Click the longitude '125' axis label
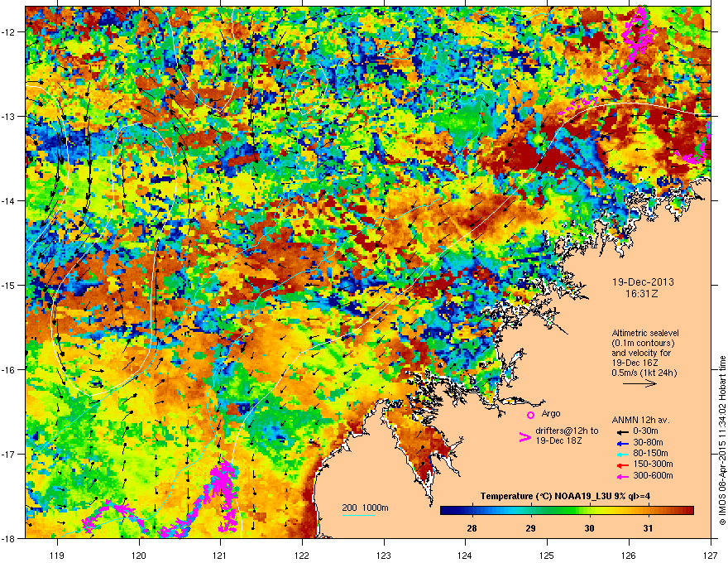Screen dimensions: 728x563 click(547, 555)
